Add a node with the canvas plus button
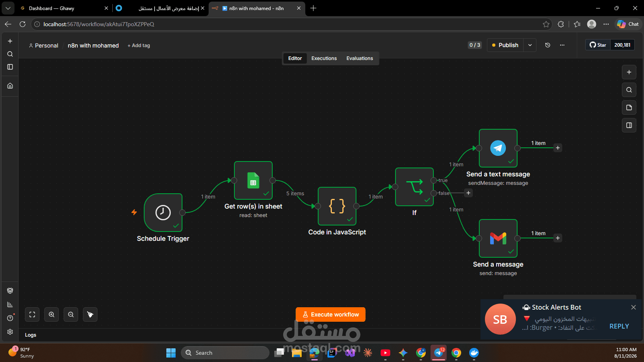Viewport: 644px width, 362px height. [x=629, y=72]
